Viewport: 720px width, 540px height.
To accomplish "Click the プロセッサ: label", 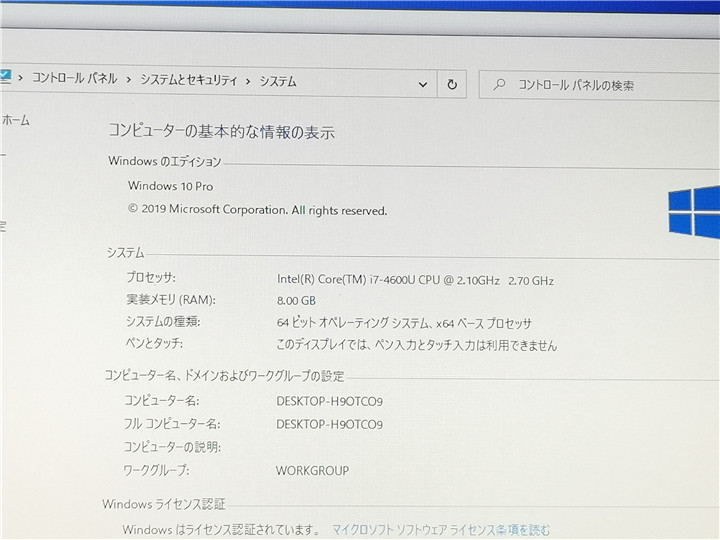I will (x=151, y=277).
